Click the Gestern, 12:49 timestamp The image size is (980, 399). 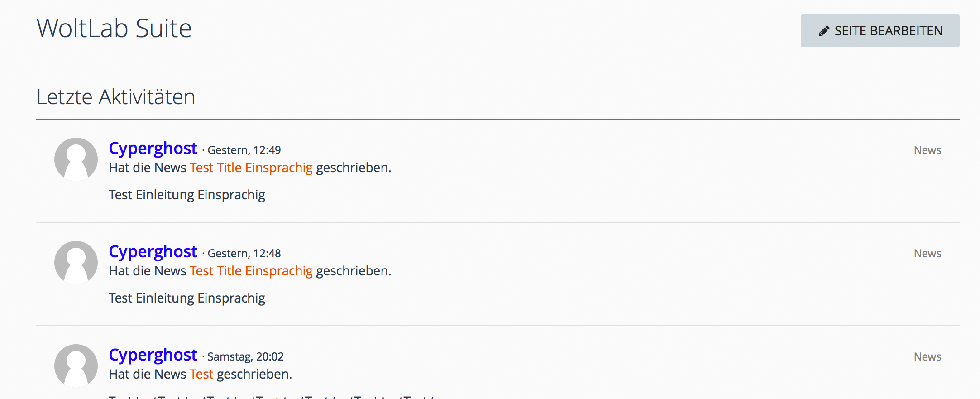click(x=244, y=150)
